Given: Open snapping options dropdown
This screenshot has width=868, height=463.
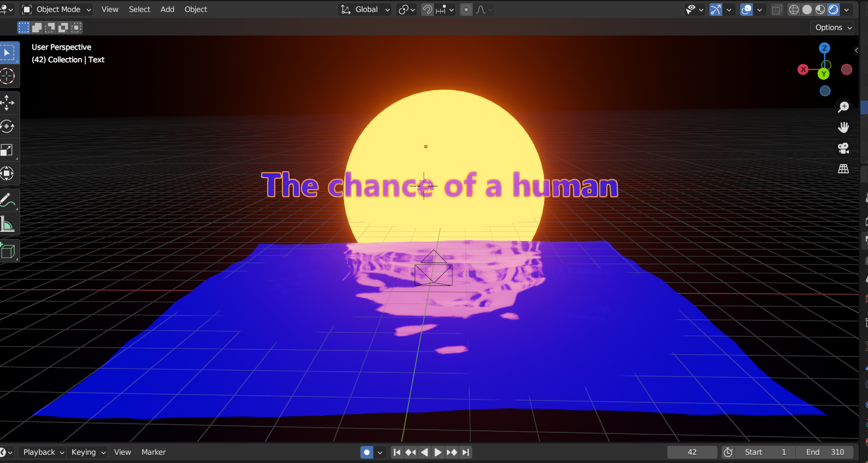Looking at the screenshot, I should click(445, 9).
